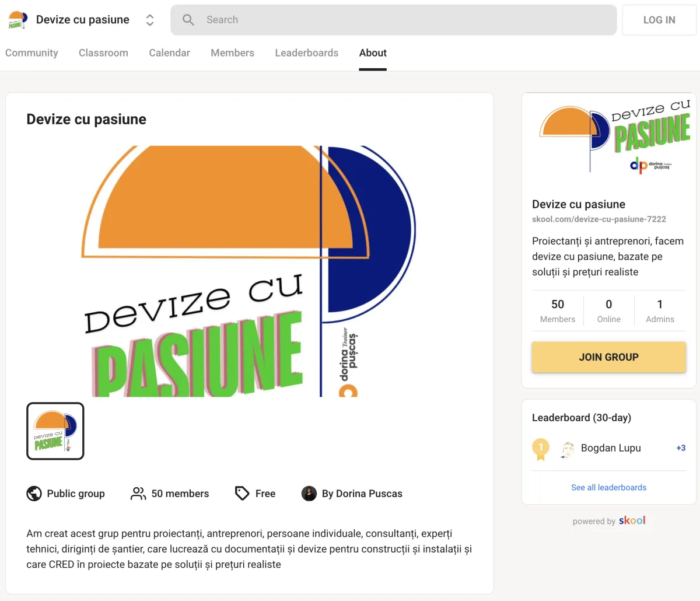
Task: Click the gold first-place leaderboard badge
Action: pyautogui.click(x=541, y=449)
